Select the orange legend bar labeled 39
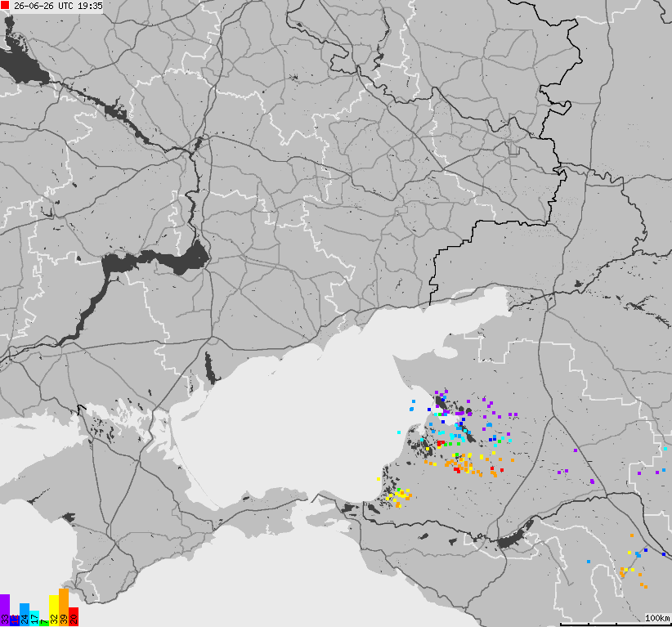The image size is (672, 627). coord(64,607)
